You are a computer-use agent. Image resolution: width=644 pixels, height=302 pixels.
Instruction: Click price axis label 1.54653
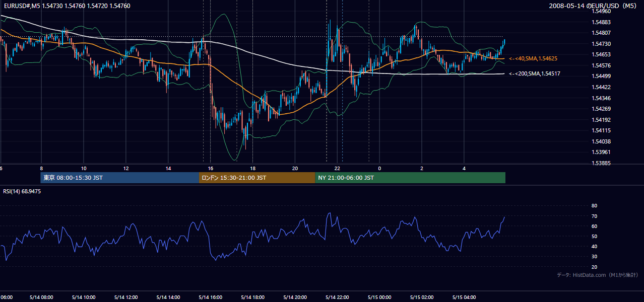601,55
